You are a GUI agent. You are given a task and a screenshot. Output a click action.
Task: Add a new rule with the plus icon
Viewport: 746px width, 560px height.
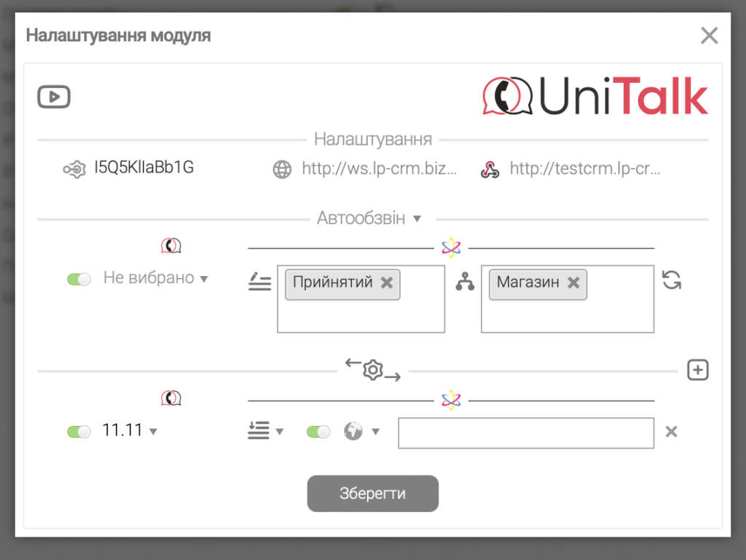[698, 371]
